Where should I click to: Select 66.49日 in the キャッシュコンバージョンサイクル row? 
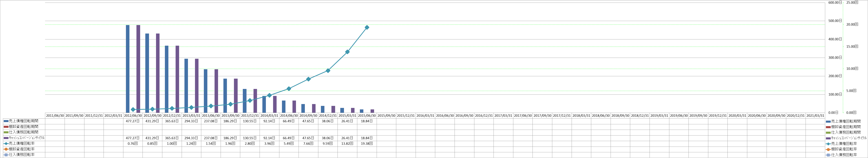(289, 138)
